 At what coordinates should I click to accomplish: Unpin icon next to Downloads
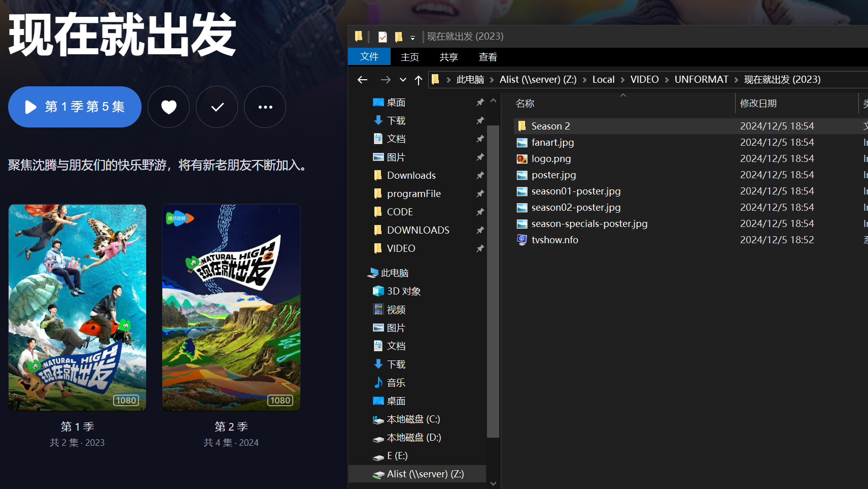480,175
